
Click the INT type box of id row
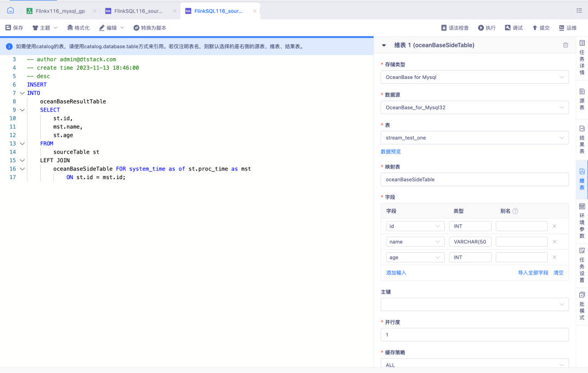click(470, 226)
